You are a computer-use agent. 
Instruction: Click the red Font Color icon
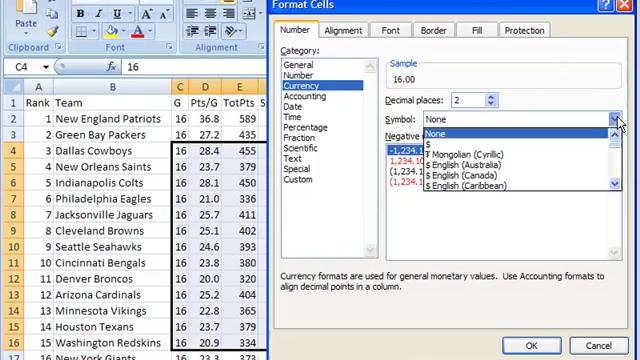138,31
